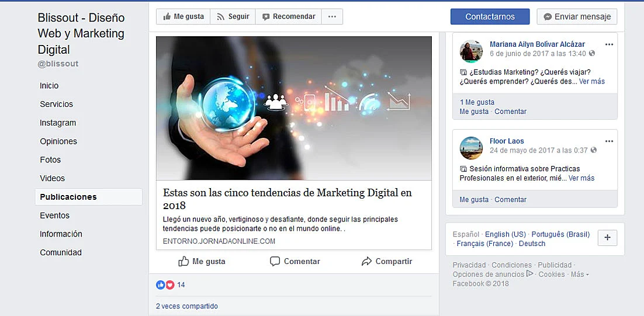Screen dimensions: 644x316
Task: Click the Contactarnos button
Action: (490, 17)
